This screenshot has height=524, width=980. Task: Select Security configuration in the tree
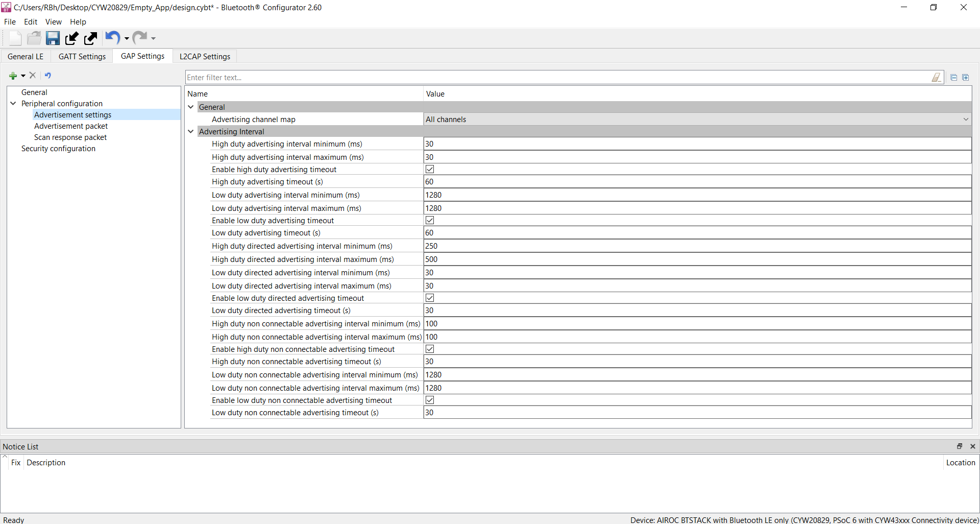[58, 149]
